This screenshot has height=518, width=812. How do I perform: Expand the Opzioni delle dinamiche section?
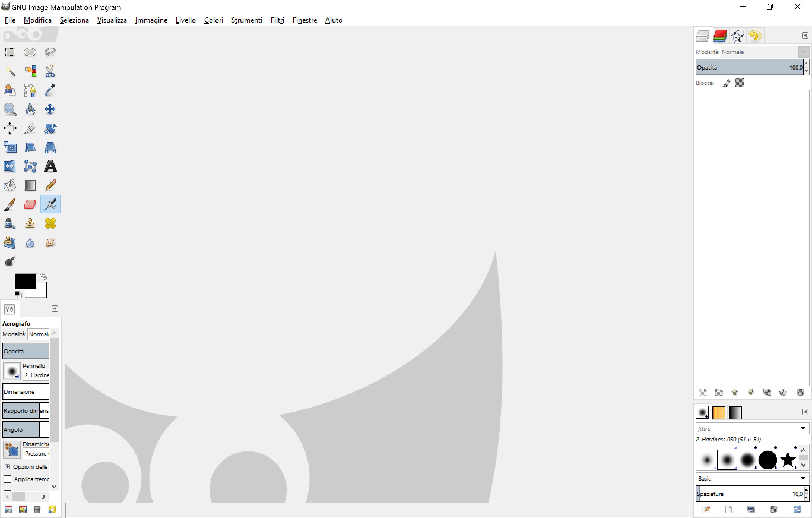pos(7,466)
